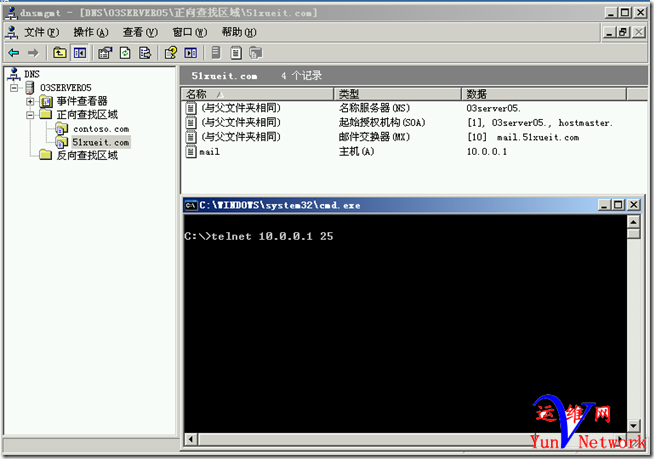Select 事件查看器 in the tree

[82, 101]
